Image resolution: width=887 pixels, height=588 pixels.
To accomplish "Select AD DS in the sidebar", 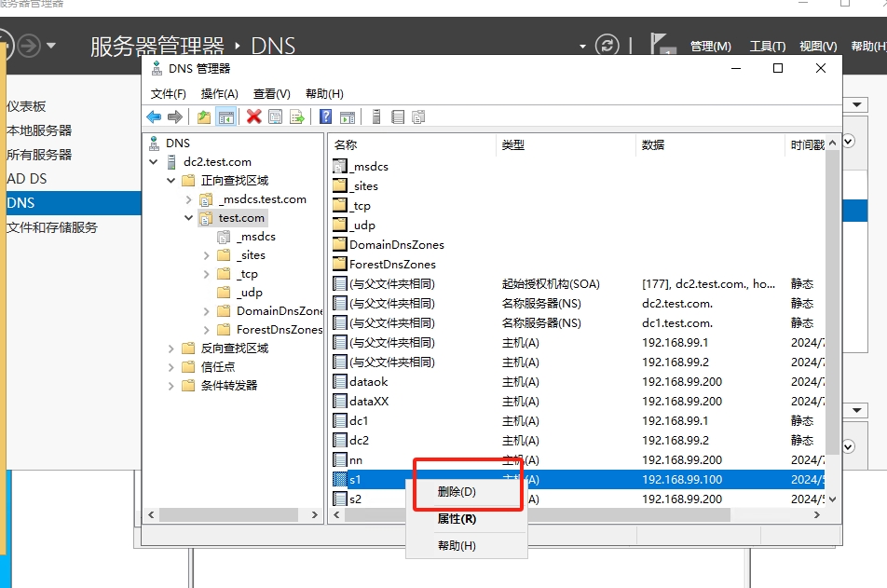I will 27,179.
